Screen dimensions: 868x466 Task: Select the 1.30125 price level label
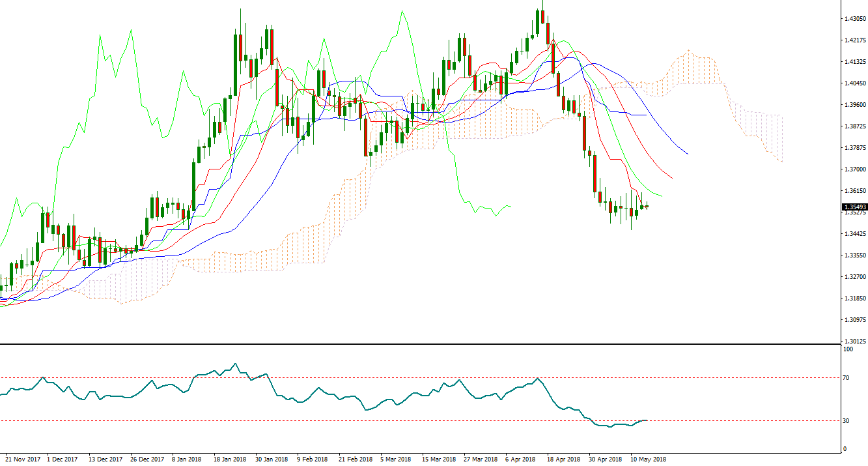pyautogui.click(x=854, y=341)
